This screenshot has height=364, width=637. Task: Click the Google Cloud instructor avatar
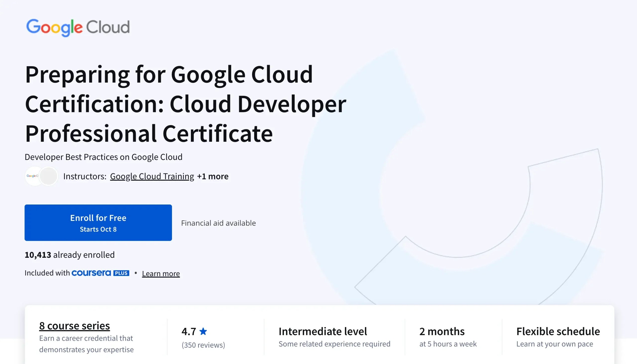[x=33, y=176]
